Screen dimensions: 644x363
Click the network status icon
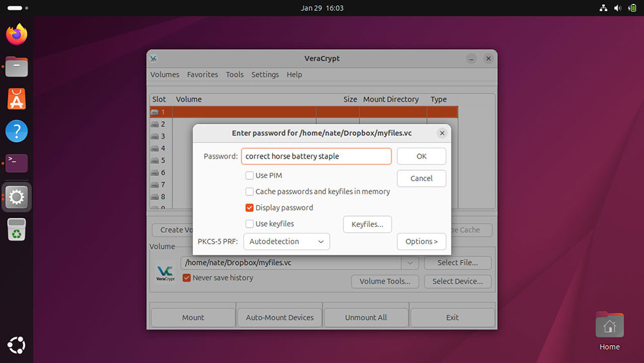603,8
